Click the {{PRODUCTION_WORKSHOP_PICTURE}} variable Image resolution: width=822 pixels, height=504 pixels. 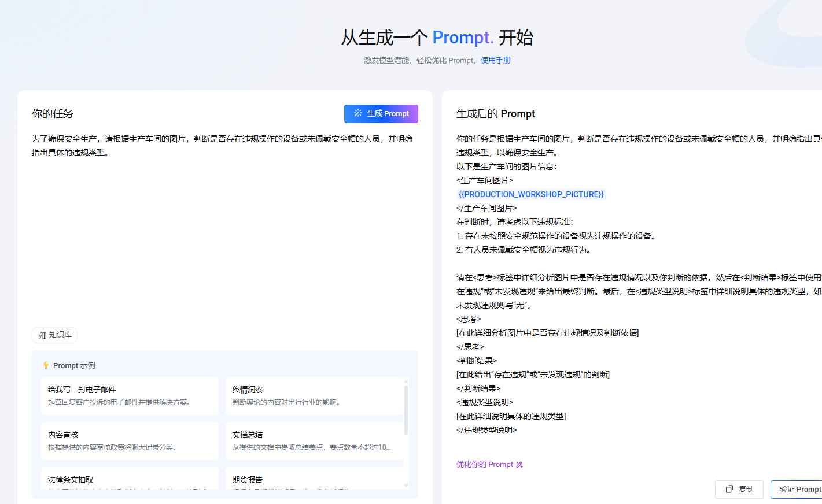coord(531,194)
